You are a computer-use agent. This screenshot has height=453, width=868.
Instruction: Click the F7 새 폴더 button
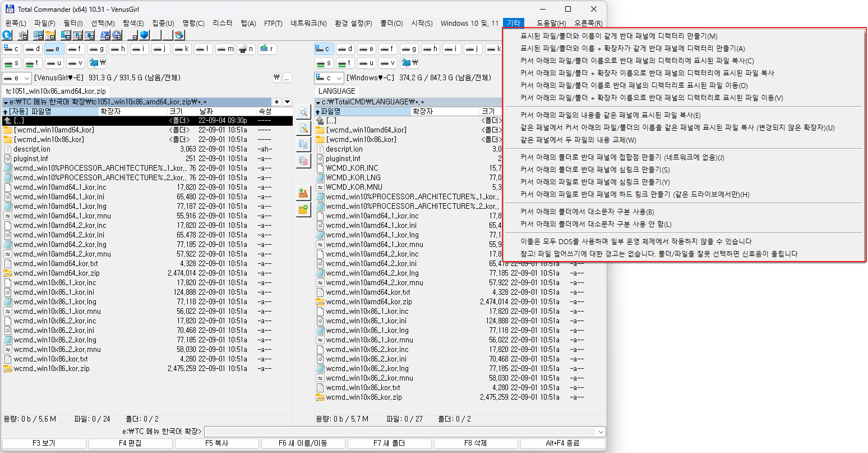click(x=390, y=443)
